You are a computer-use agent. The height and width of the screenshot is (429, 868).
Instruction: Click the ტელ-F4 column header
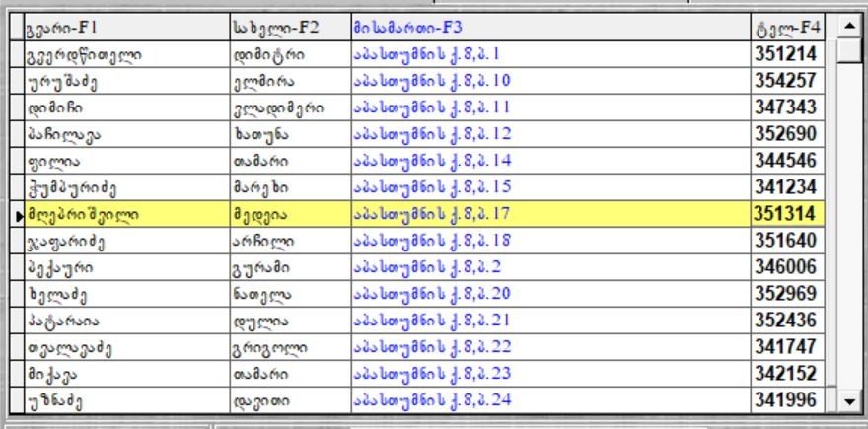coord(788,28)
